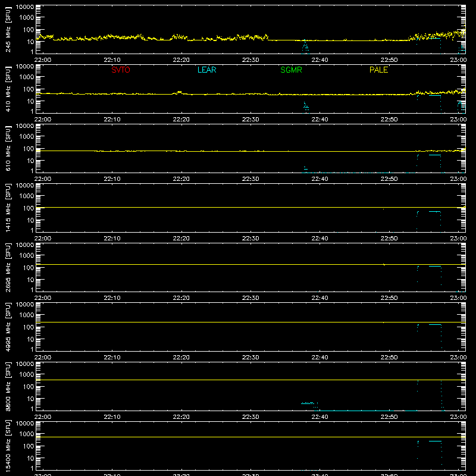This screenshot has width=476, height=476.
Task: Select the 8800 MHz [SFU] axis label
Action: click(8, 386)
